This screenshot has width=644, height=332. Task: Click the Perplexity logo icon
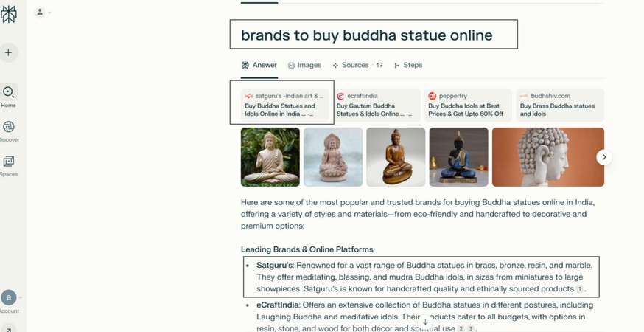(x=8, y=15)
